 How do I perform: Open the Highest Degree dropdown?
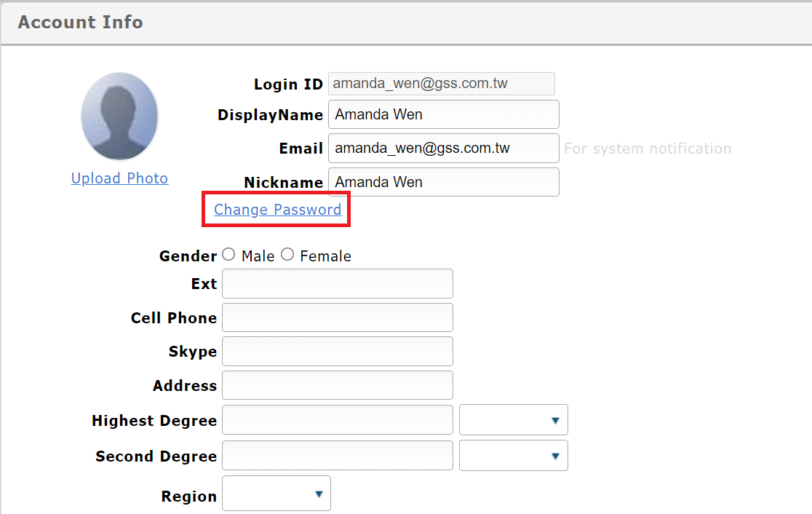point(514,420)
